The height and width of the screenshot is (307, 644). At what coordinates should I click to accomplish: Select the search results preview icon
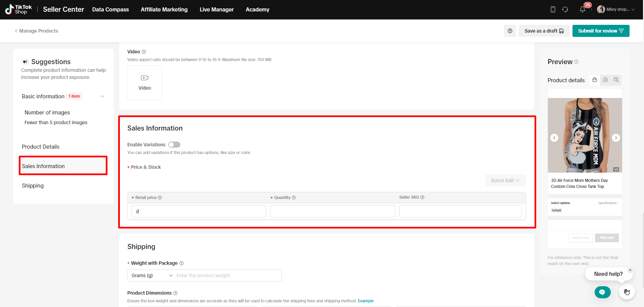coord(616,80)
